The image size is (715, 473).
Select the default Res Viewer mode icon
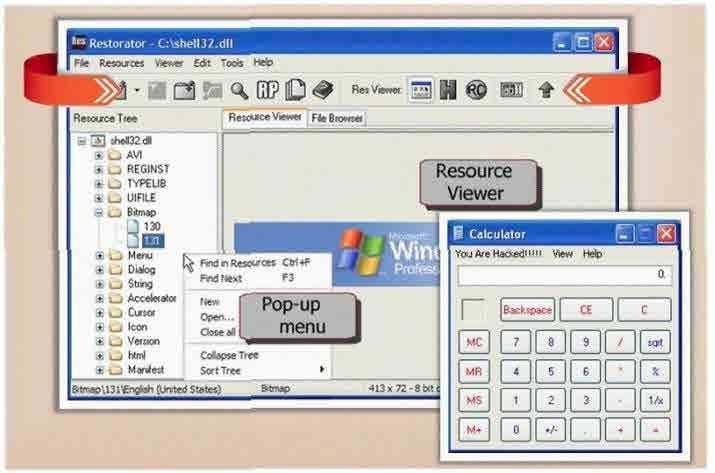coord(420,90)
